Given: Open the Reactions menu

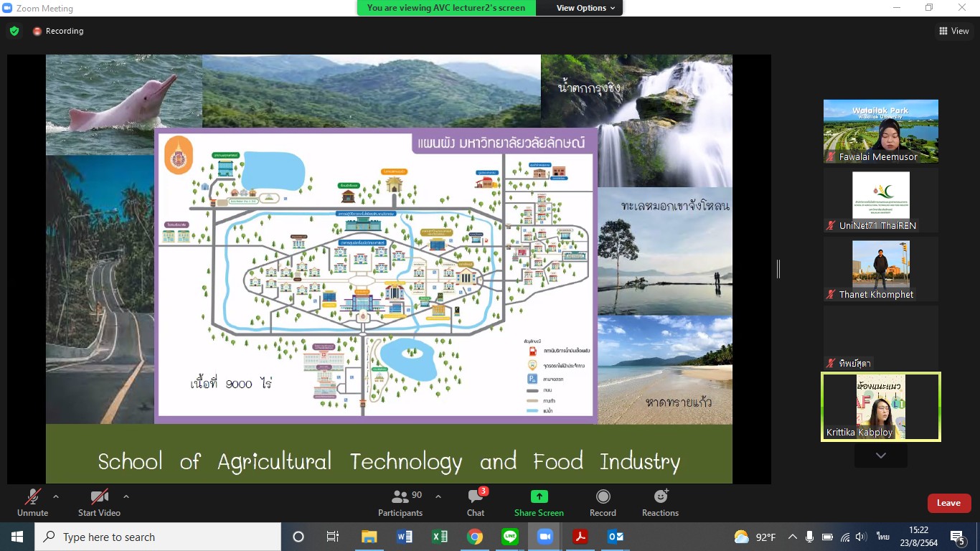Looking at the screenshot, I should click(x=660, y=502).
